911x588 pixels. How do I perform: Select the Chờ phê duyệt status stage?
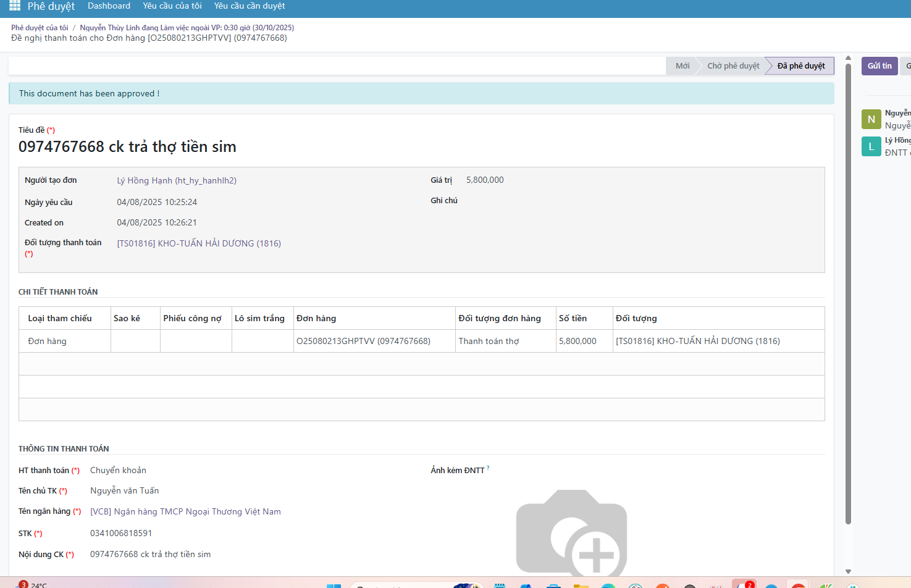733,66
